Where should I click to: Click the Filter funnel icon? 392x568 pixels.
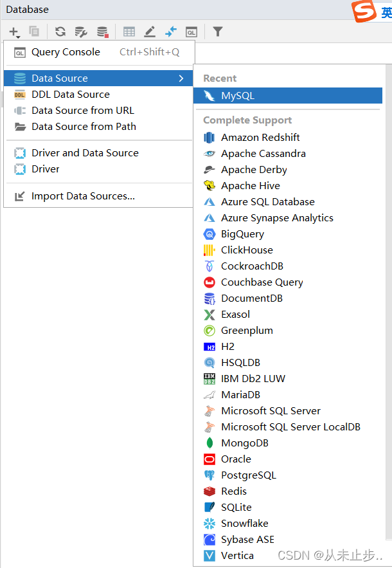click(x=218, y=32)
